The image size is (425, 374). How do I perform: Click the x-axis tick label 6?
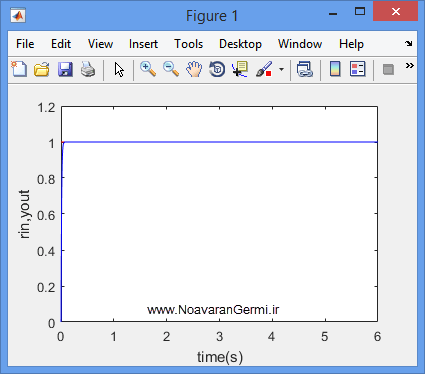point(377,336)
